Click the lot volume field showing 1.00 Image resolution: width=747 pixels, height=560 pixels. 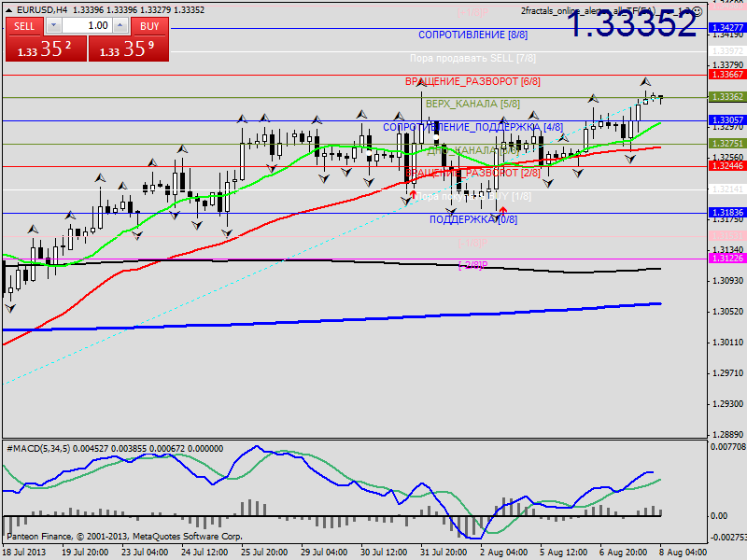[86, 26]
